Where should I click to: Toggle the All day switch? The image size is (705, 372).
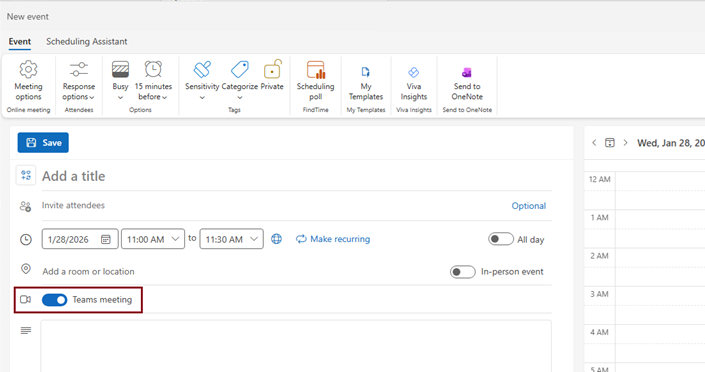501,239
